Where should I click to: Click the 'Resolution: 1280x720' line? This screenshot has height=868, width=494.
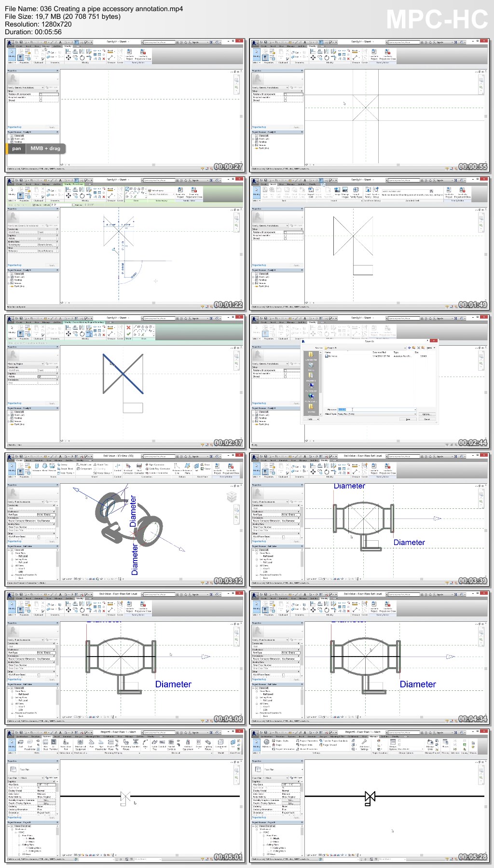coord(39,24)
